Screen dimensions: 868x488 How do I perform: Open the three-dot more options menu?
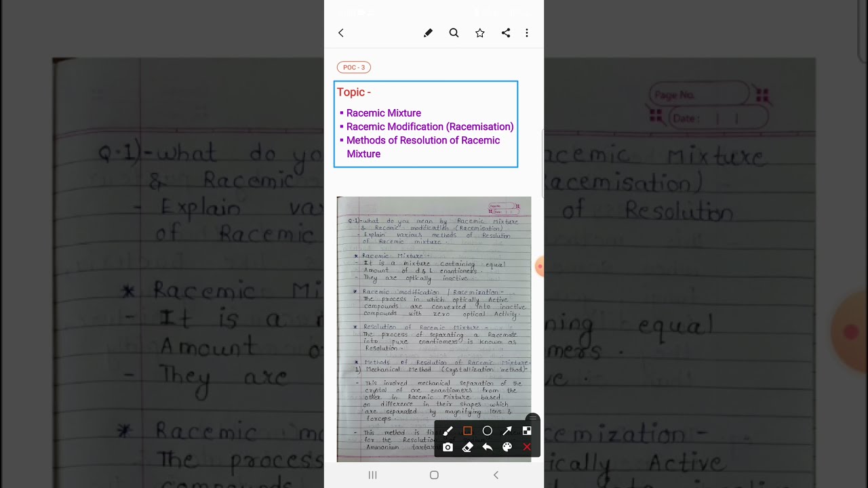point(527,33)
